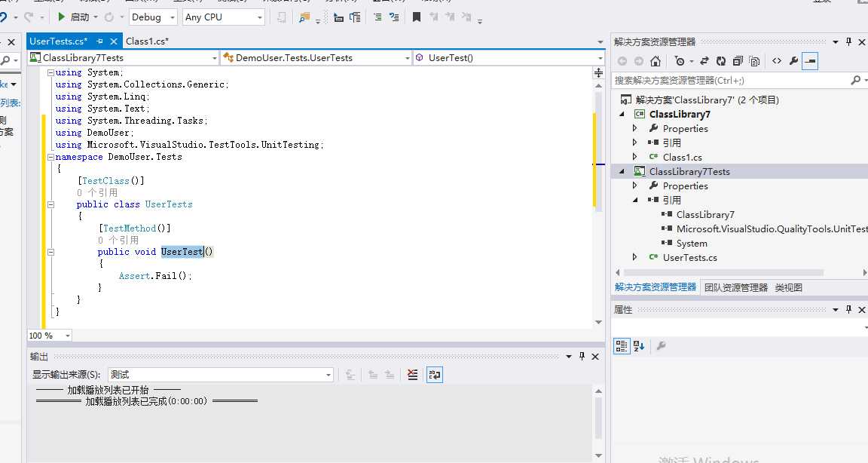
Task: Select ClassLibrary7 reference under 引用
Action: coord(705,215)
